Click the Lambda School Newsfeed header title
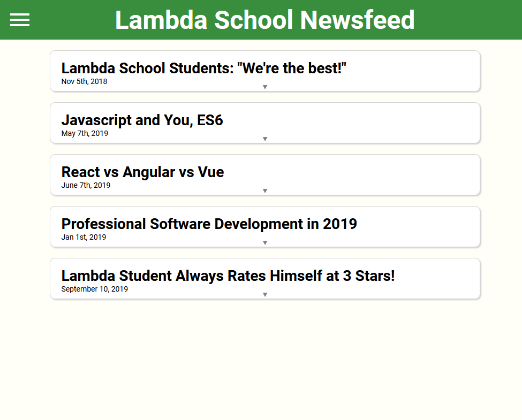The image size is (522, 420). tap(264, 20)
